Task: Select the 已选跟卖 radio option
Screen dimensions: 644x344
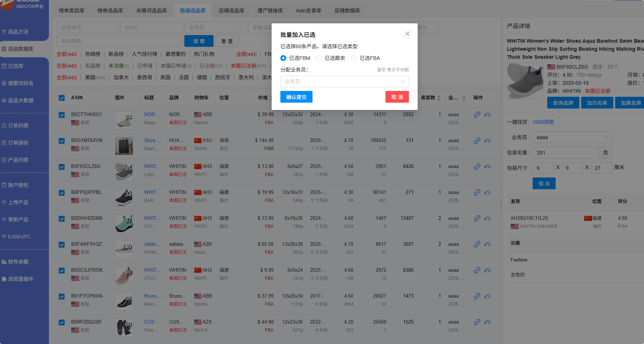Action: click(330, 58)
